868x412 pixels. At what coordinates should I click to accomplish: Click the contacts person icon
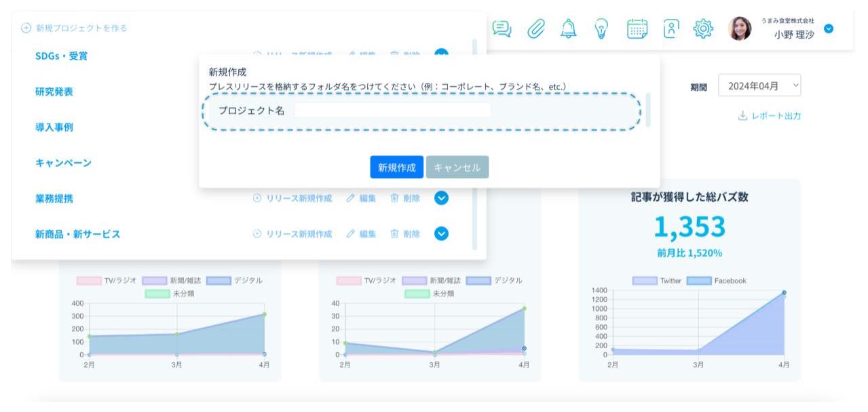coord(671,29)
